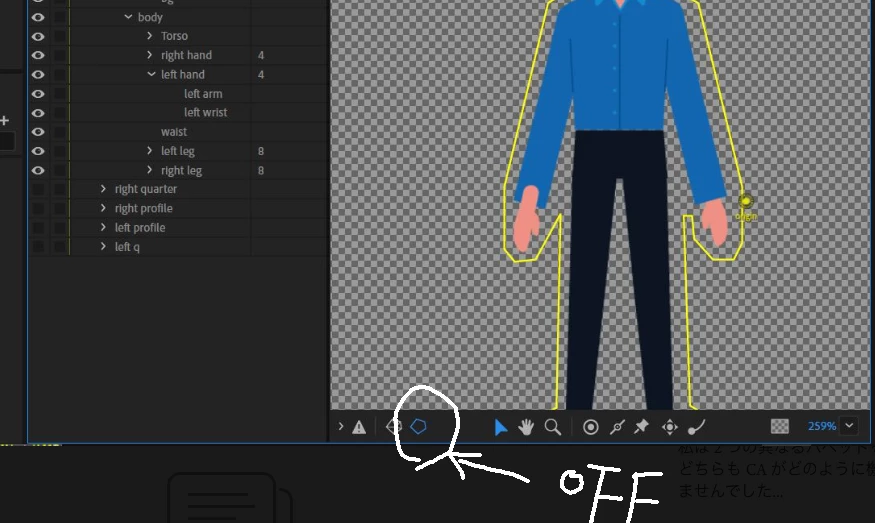Hide the right leg layer
This screenshot has height=523, width=875.
(x=38, y=170)
